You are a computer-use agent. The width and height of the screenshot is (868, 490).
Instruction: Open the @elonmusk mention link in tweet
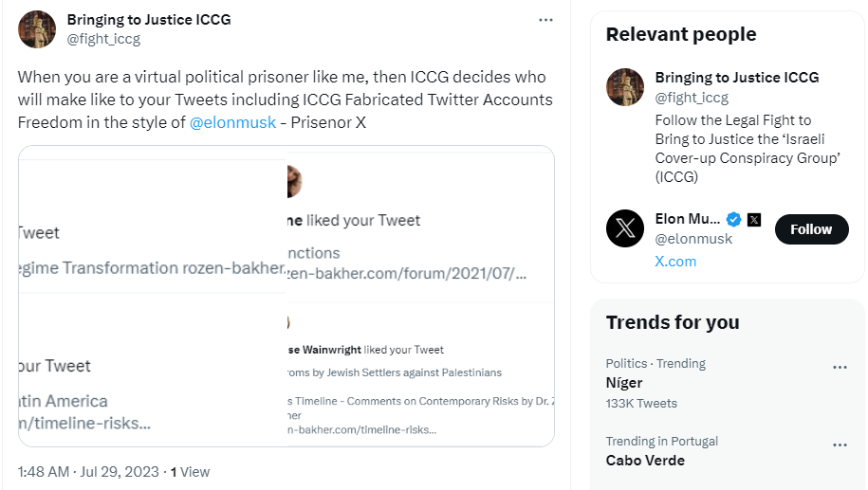232,122
